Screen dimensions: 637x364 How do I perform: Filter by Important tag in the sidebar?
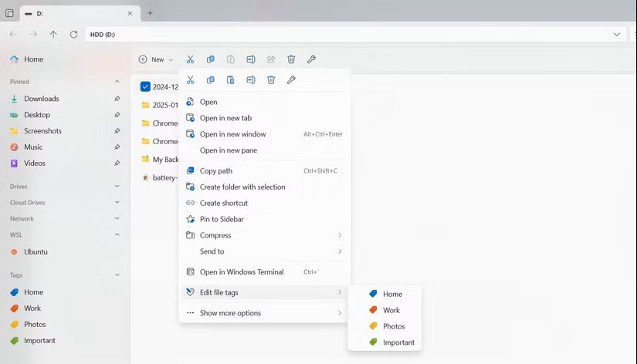pyautogui.click(x=65, y=340)
